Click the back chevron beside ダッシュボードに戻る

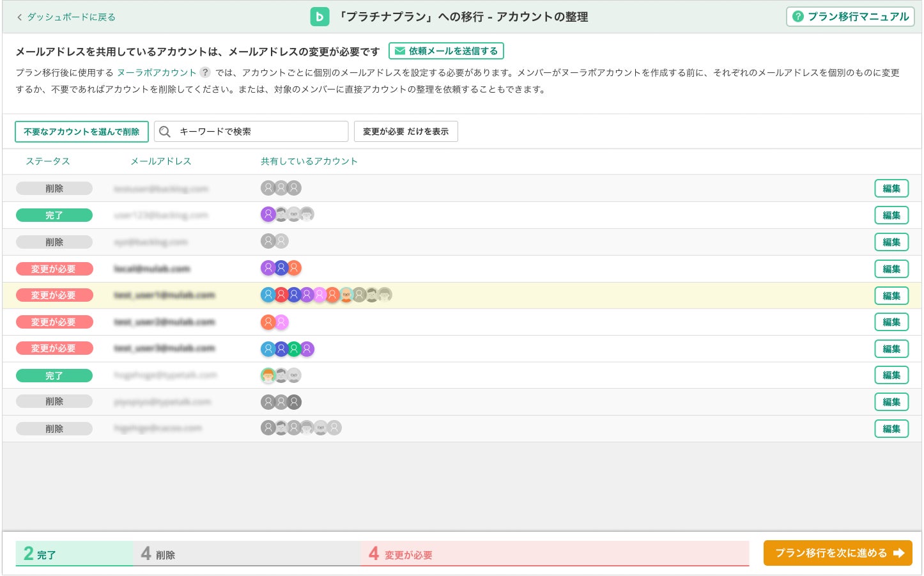pos(19,17)
